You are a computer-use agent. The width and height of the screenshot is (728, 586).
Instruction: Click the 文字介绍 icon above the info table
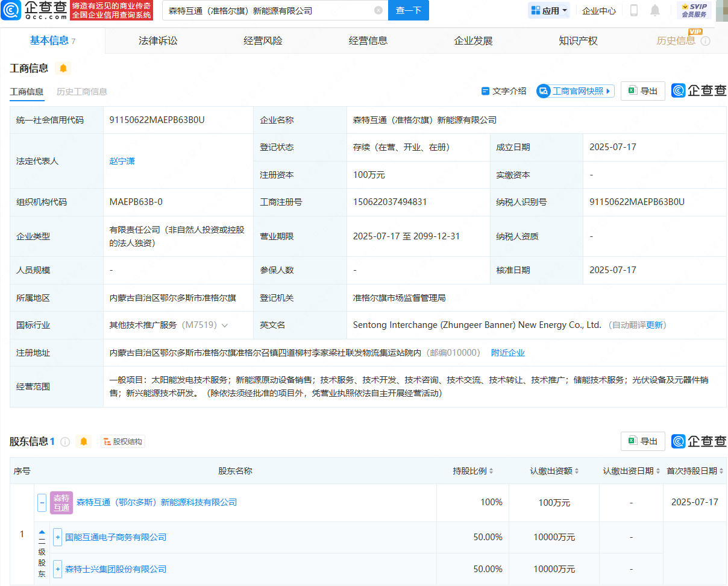coord(486,90)
